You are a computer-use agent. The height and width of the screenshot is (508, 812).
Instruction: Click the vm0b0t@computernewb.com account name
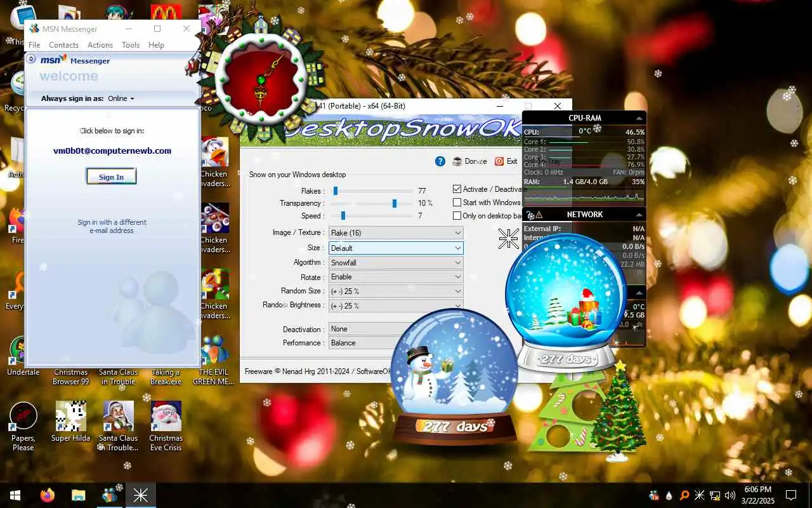[112, 151]
